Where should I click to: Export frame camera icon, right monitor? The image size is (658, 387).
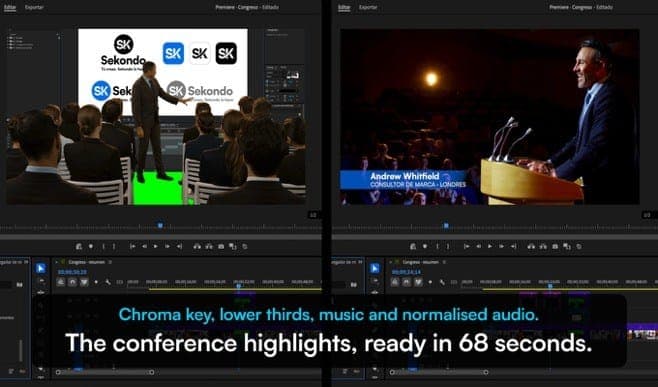(555, 246)
